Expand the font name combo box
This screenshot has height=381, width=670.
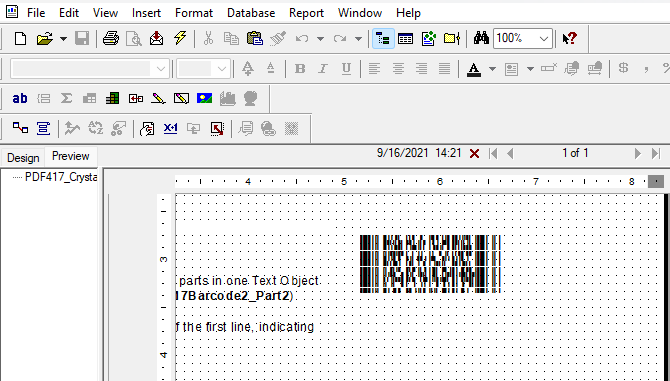click(162, 69)
